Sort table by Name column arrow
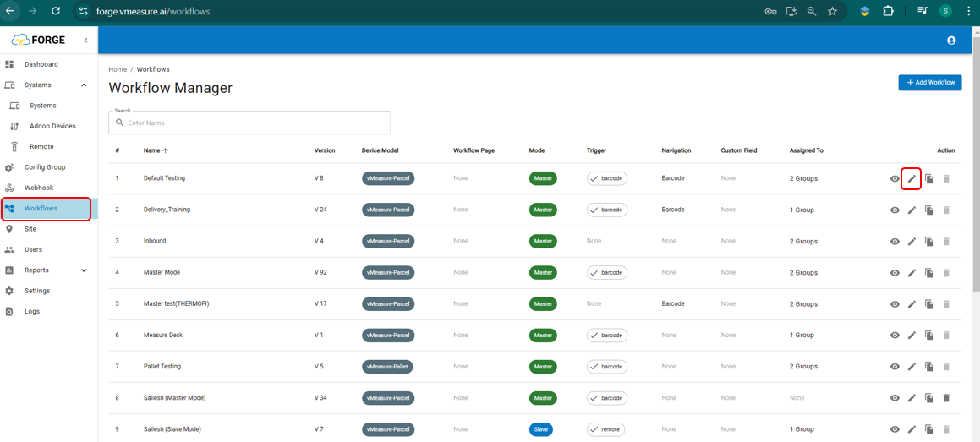 (x=166, y=150)
